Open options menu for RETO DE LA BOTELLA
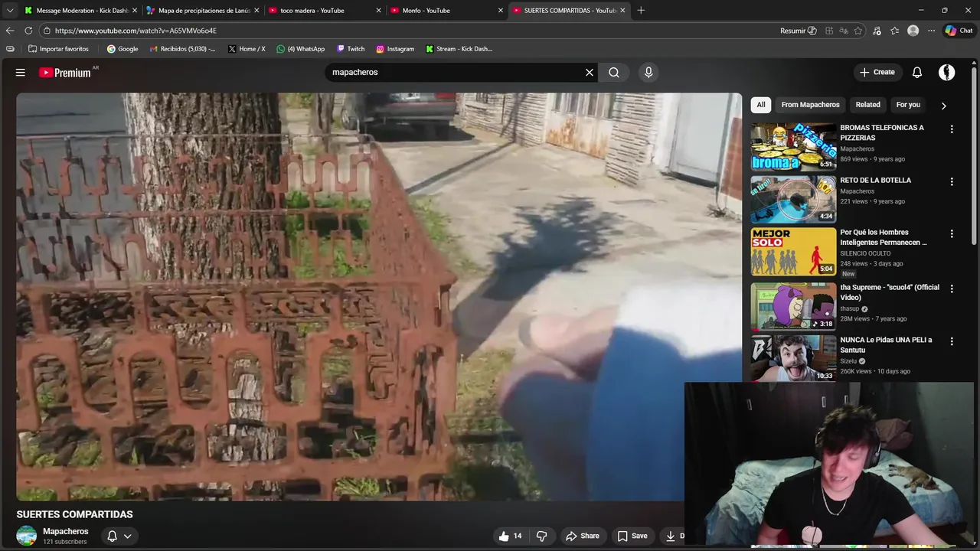Image resolution: width=980 pixels, height=551 pixels. (952, 181)
